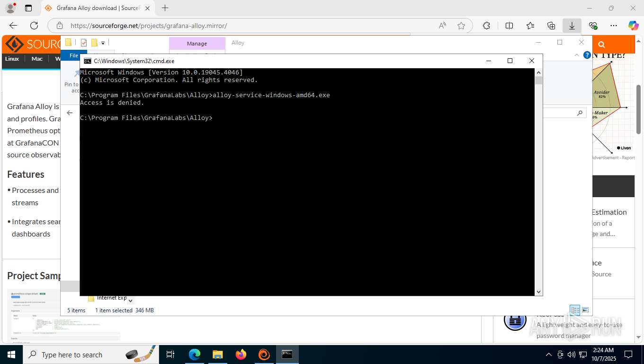This screenshot has width=644, height=364.
Task: Click the browser refresh icon
Action: tap(34, 26)
